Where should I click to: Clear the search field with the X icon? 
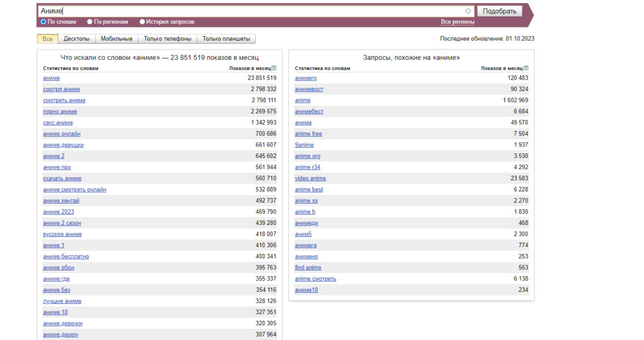tap(468, 11)
